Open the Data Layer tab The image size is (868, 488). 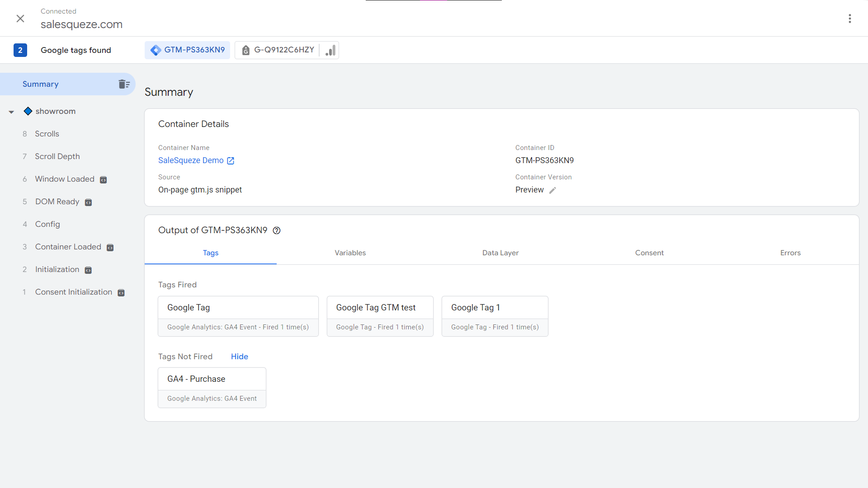[x=500, y=253]
